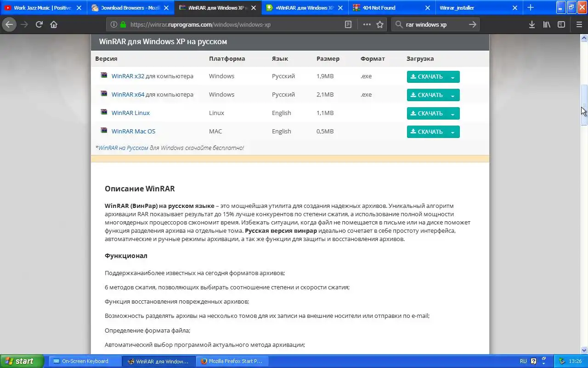Click the Загрузка column header
The height and width of the screenshot is (368, 588).
[420, 58]
